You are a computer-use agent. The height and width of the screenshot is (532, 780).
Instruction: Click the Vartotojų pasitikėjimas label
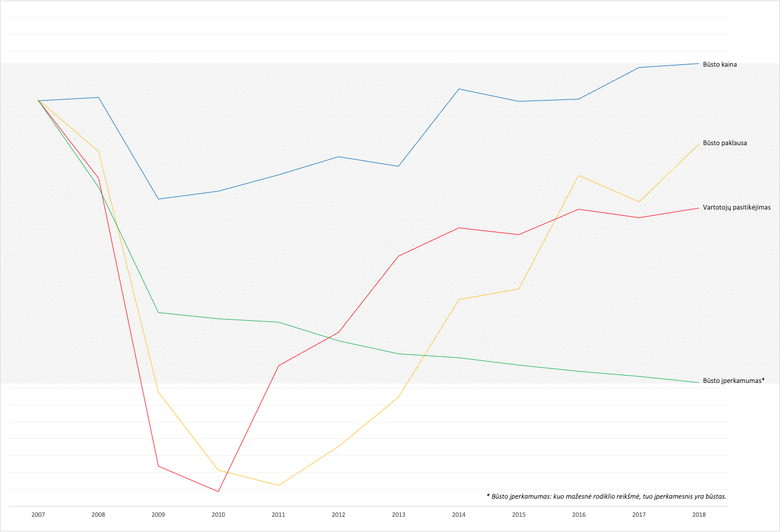pos(736,207)
